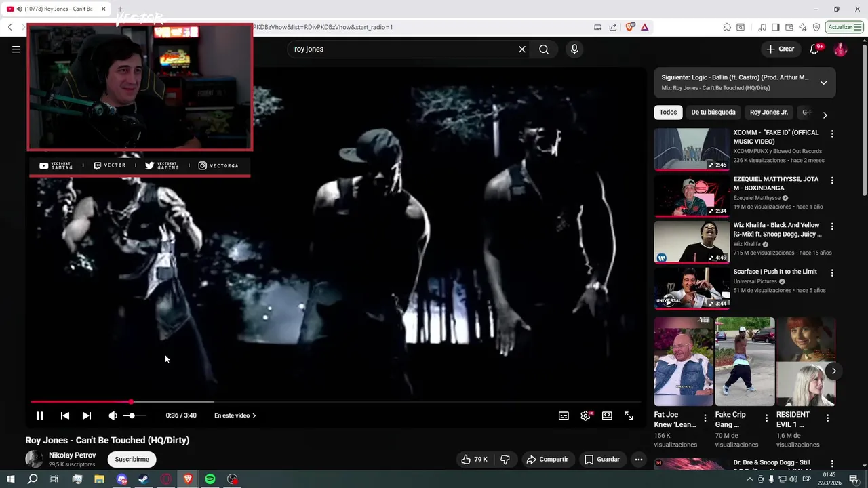The image size is (868, 488).
Task: Open XCOMM 'FAKE ID' video thumbnail
Action: click(x=692, y=149)
